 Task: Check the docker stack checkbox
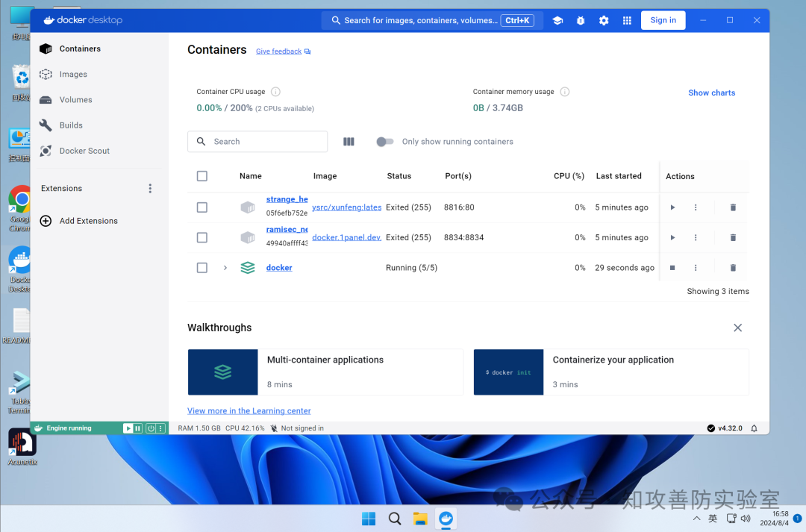point(202,268)
